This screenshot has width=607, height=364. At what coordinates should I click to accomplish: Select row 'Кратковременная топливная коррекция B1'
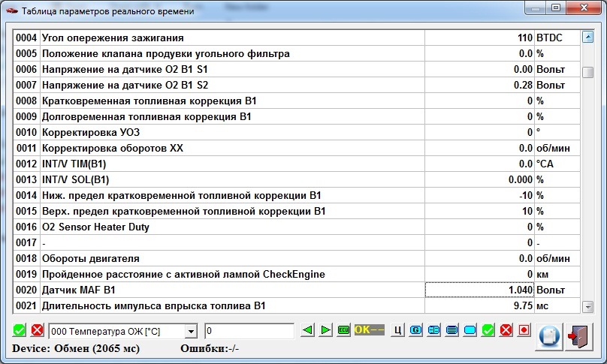pyautogui.click(x=297, y=101)
